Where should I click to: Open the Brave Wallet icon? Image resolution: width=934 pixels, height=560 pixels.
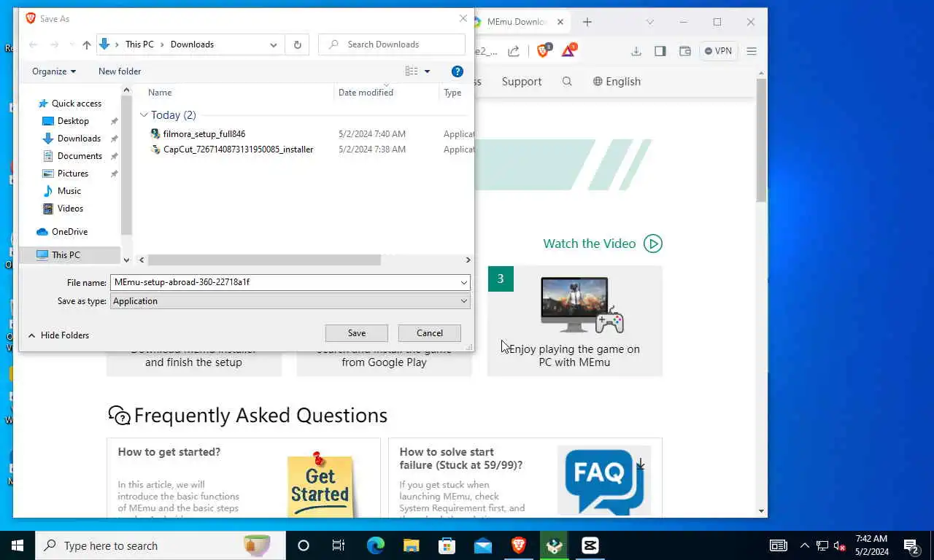click(684, 51)
